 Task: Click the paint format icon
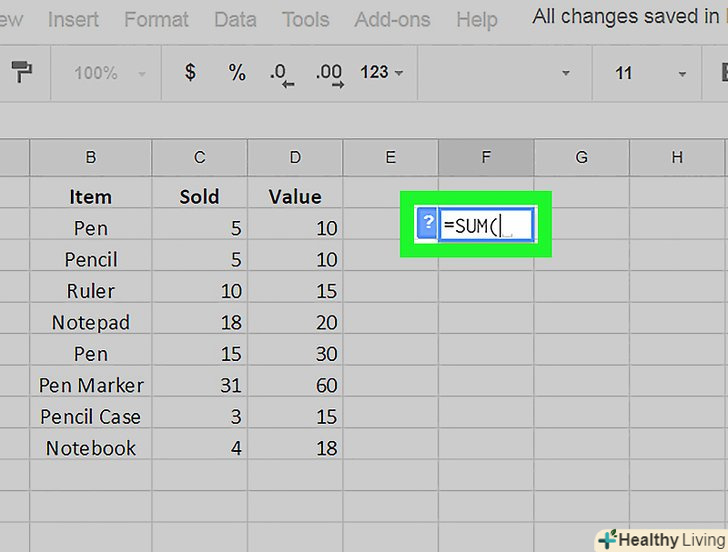21,72
